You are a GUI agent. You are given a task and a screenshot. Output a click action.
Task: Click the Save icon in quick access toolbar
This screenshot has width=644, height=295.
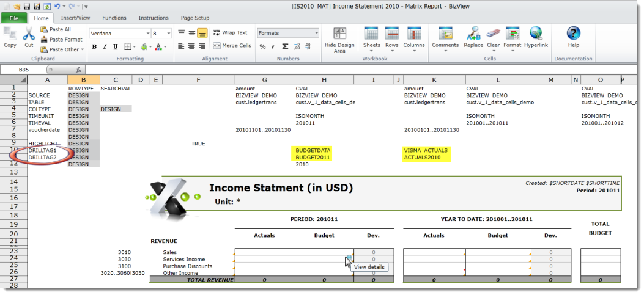click(27, 7)
